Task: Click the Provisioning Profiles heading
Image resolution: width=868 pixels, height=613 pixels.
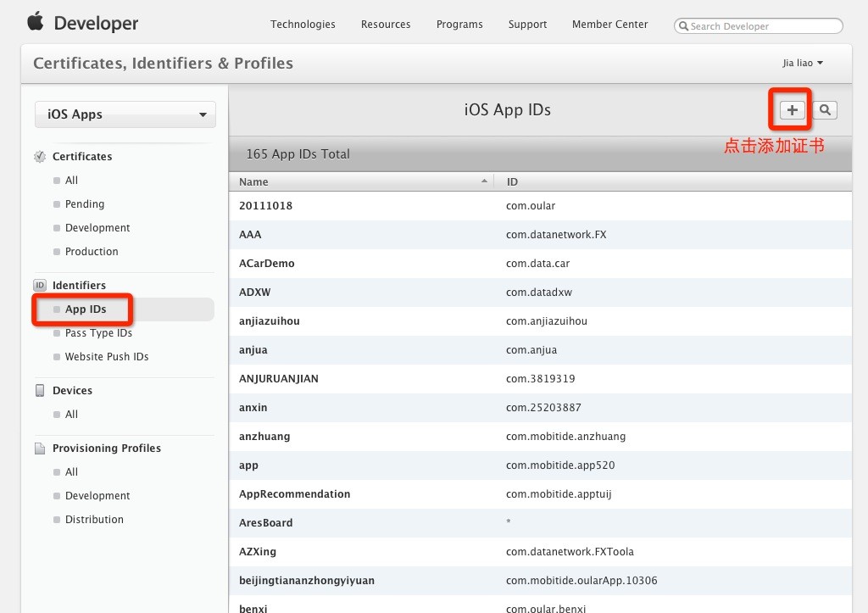Action: pos(107,448)
